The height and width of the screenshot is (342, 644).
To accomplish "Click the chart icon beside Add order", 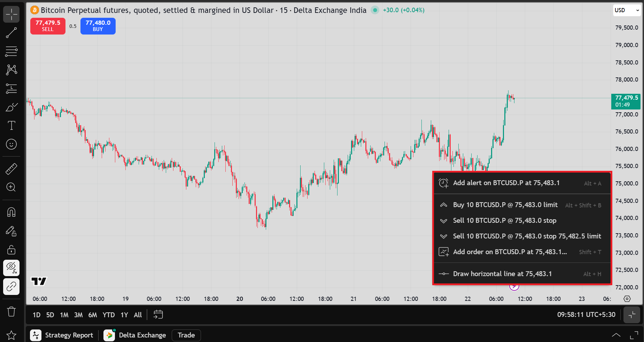I will pyautogui.click(x=443, y=252).
